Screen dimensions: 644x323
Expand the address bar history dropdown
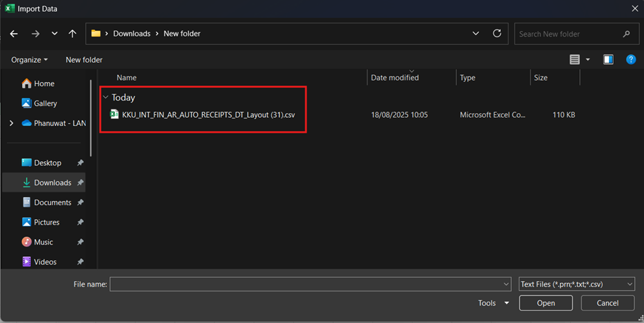pos(476,34)
